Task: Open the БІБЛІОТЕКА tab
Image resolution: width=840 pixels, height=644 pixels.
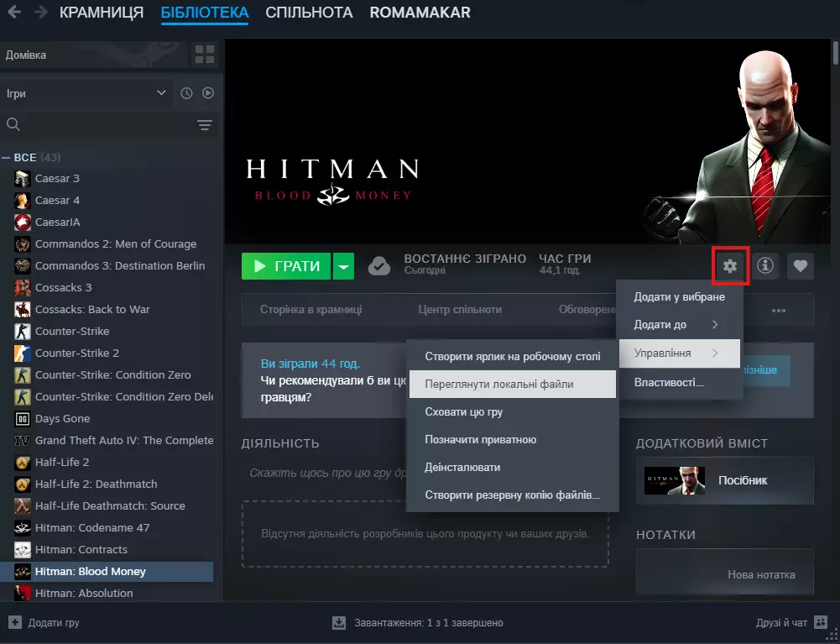Action: (205, 13)
